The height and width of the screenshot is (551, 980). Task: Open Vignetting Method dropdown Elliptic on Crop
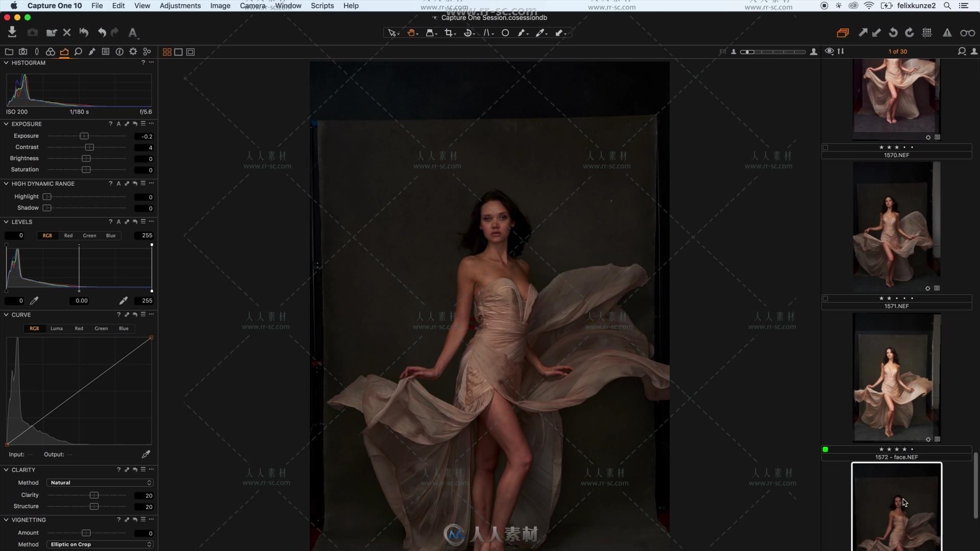[100, 544]
